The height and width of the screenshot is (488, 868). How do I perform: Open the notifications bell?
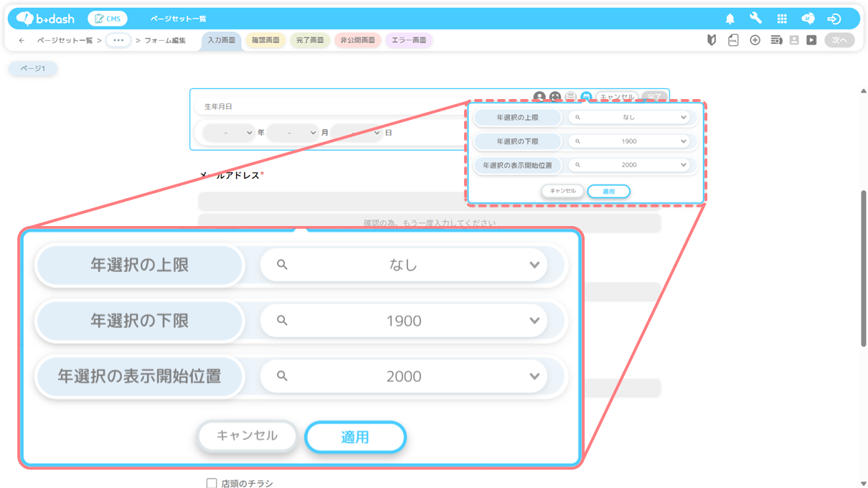730,19
